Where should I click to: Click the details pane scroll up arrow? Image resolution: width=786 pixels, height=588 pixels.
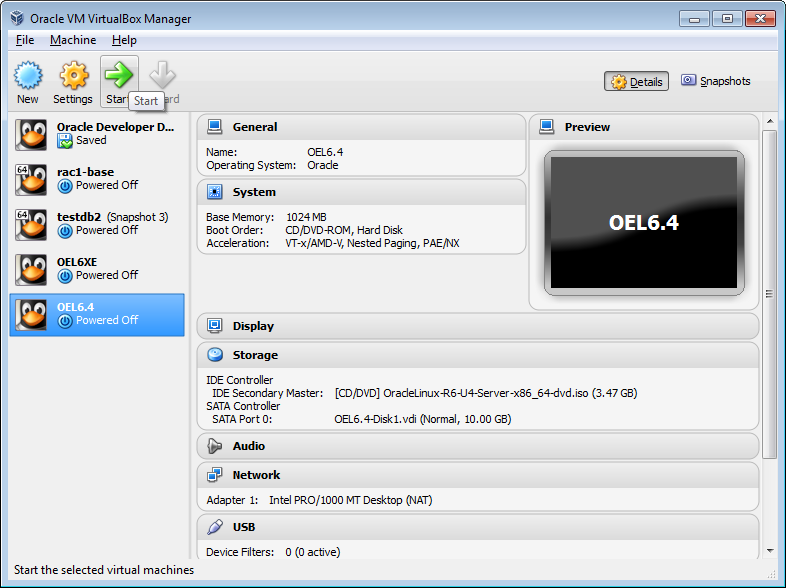(x=770, y=121)
